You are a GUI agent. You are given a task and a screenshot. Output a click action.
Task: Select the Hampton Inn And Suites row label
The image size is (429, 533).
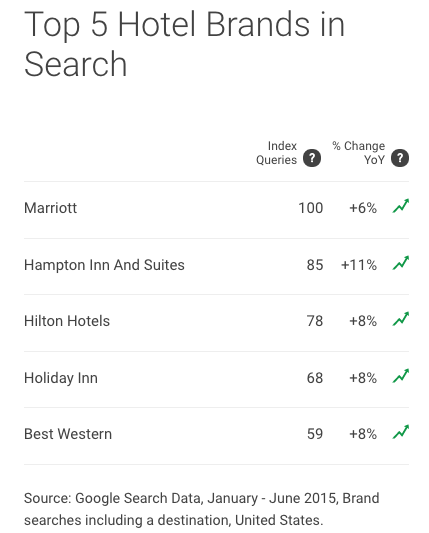coord(104,265)
